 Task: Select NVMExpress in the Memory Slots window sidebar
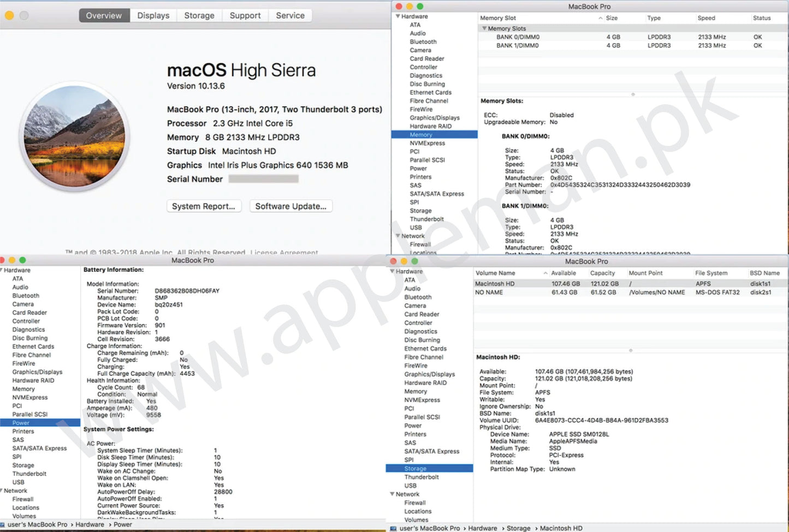[x=428, y=143]
